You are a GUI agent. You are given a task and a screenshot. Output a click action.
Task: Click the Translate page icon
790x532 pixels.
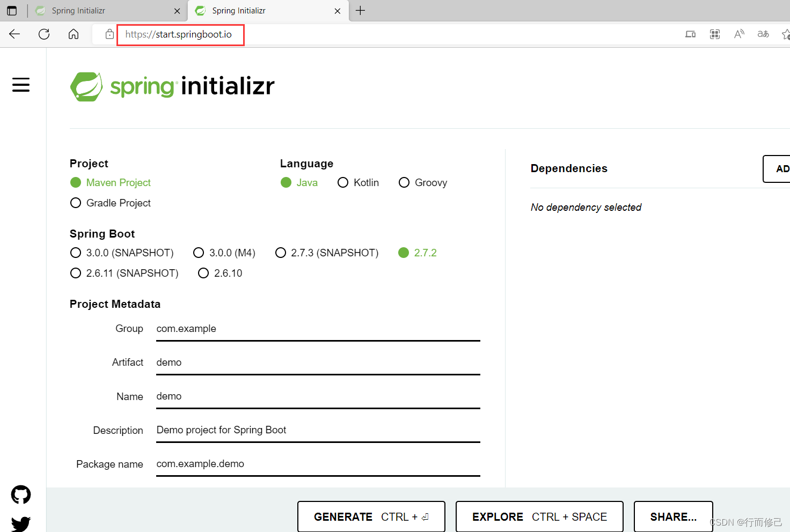[x=763, y=34]
